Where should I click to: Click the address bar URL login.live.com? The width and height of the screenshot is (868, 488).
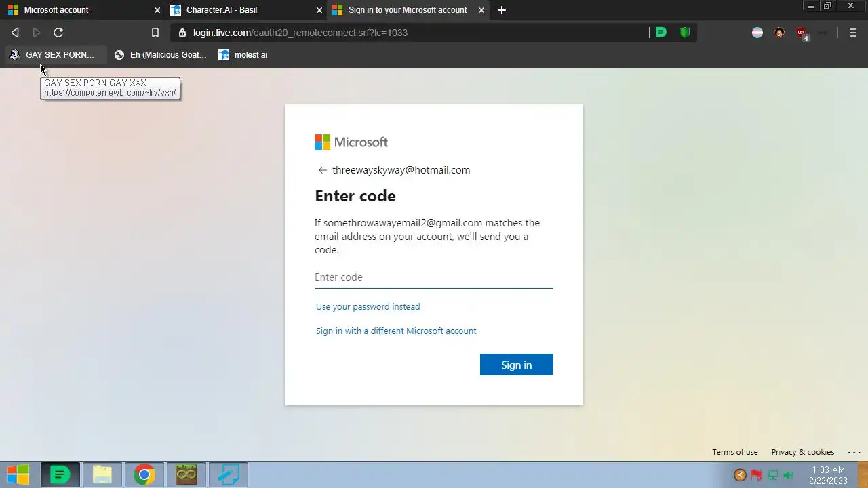[300, 33]
